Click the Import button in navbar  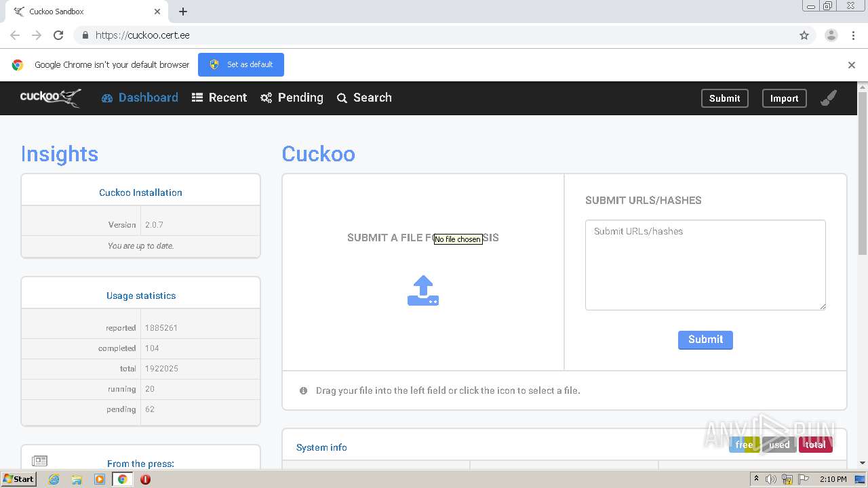(784, 98)
